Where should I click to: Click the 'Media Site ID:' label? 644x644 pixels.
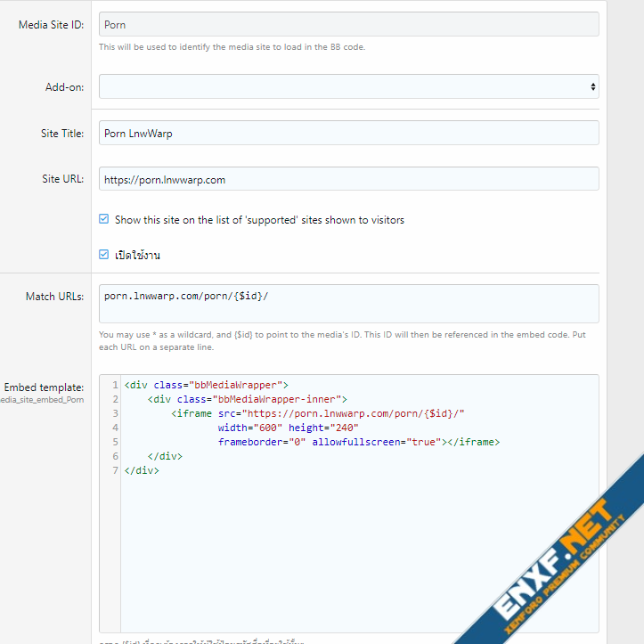(x=51, y=25)
